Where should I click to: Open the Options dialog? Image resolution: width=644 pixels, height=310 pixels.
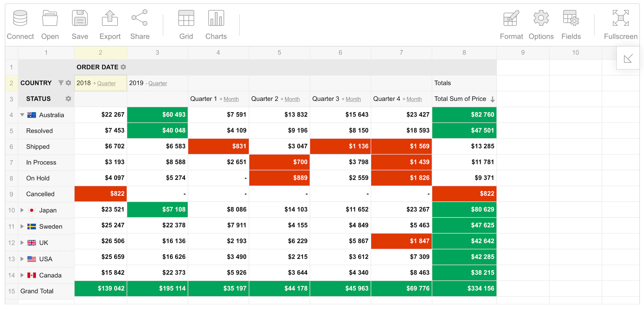[x=541, y=25]
